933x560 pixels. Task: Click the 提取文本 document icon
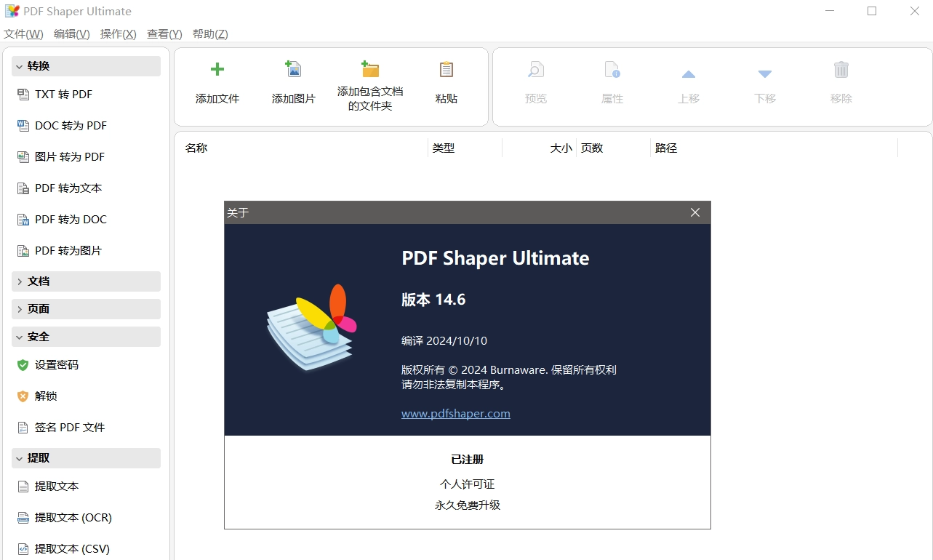pyautogui.click(x=23, y=487)
